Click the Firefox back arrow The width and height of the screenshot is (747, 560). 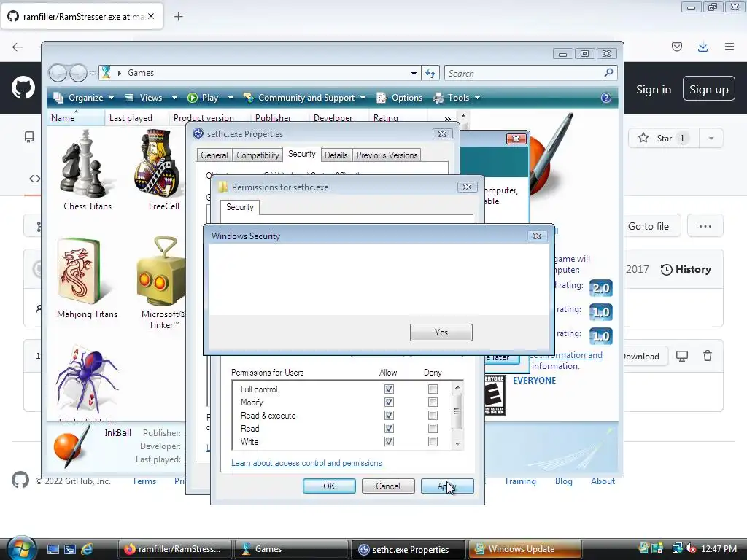click(x=18, y=47)
